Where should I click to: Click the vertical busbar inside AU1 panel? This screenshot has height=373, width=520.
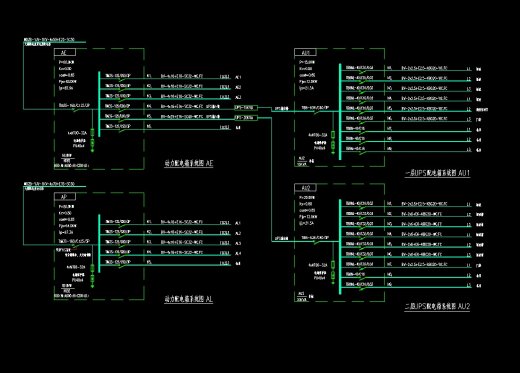pos(340,112)
